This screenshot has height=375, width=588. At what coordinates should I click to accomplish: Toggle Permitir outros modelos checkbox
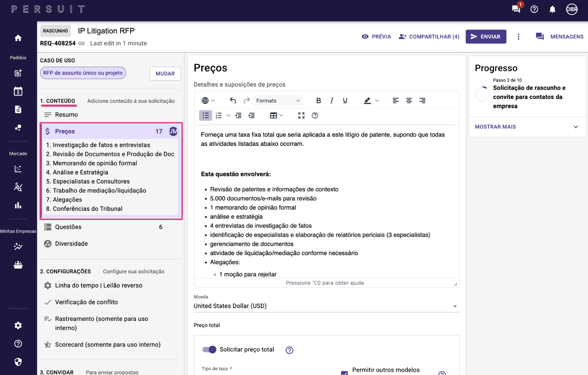[x=344, y=372]
